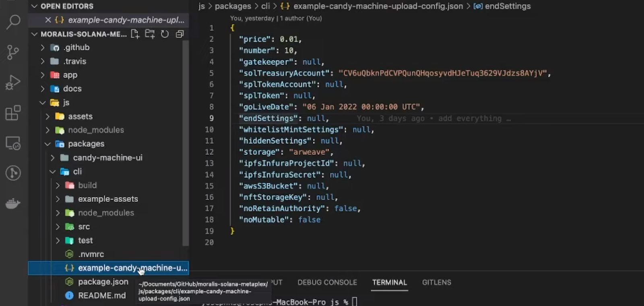This screenshot has height=306, width=644.
Task: Refresh the explorer file tree
Action: [165, 34]
